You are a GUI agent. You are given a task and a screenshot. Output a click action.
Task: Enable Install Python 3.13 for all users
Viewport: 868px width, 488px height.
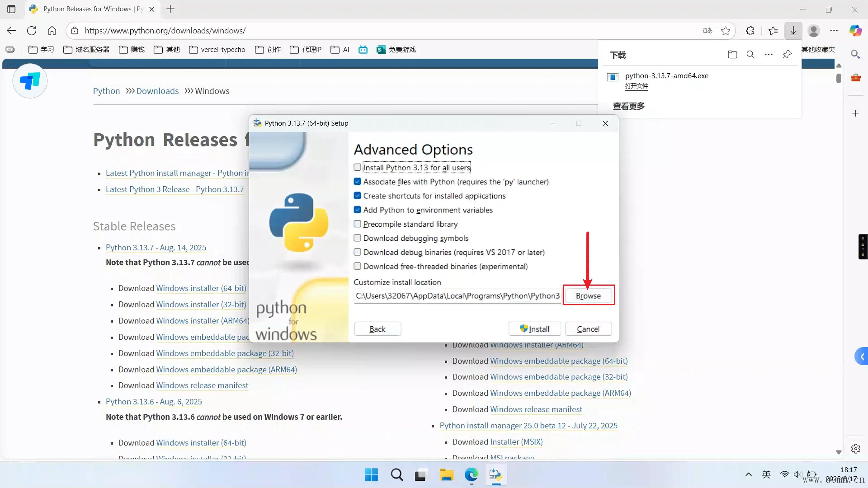coord(357,167)
